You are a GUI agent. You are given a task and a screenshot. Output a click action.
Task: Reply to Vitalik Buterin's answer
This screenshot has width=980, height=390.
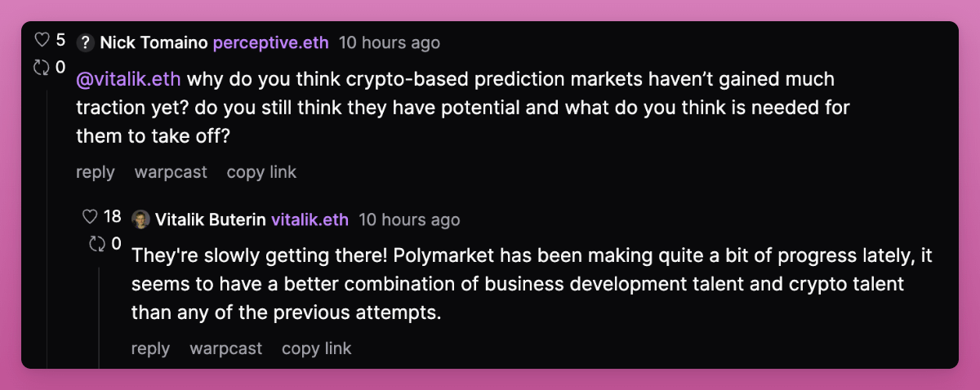click(x=150, y=348)
